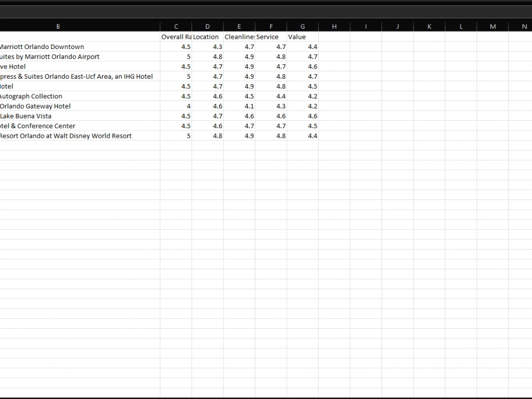Click Conference Center row location 4.6
The width and height of the screenshot is (532, 399).
pos(207,126)
